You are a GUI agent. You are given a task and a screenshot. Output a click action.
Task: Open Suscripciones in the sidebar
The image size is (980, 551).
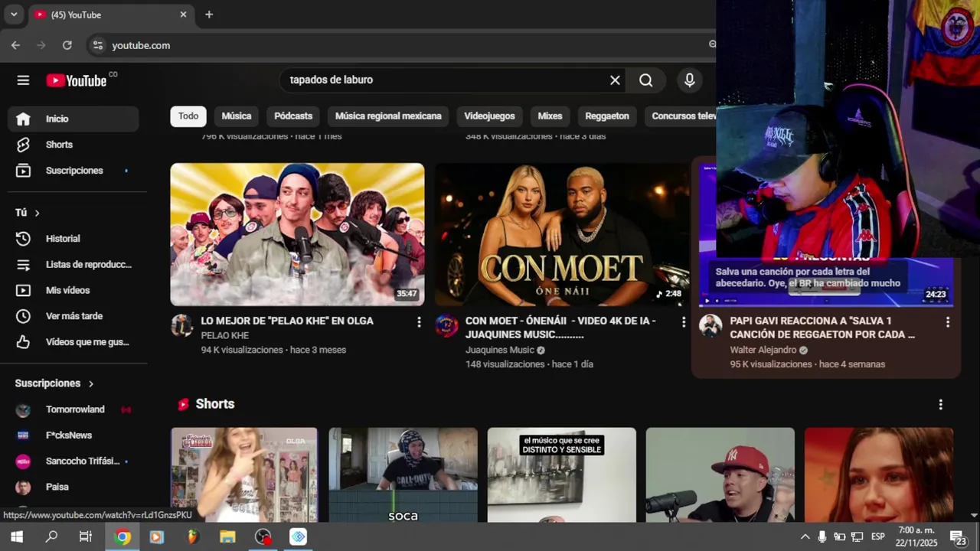click(x=73, y=171)
